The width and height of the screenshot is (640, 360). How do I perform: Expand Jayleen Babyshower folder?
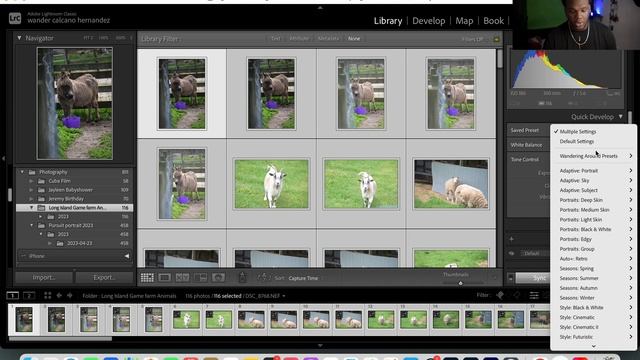coord(31,190)
